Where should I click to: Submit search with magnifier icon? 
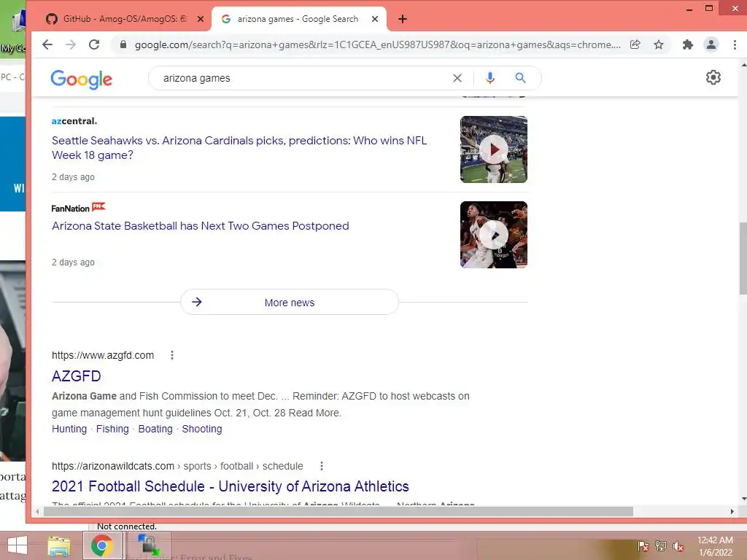pyautogui.click(x=520, y=78)
